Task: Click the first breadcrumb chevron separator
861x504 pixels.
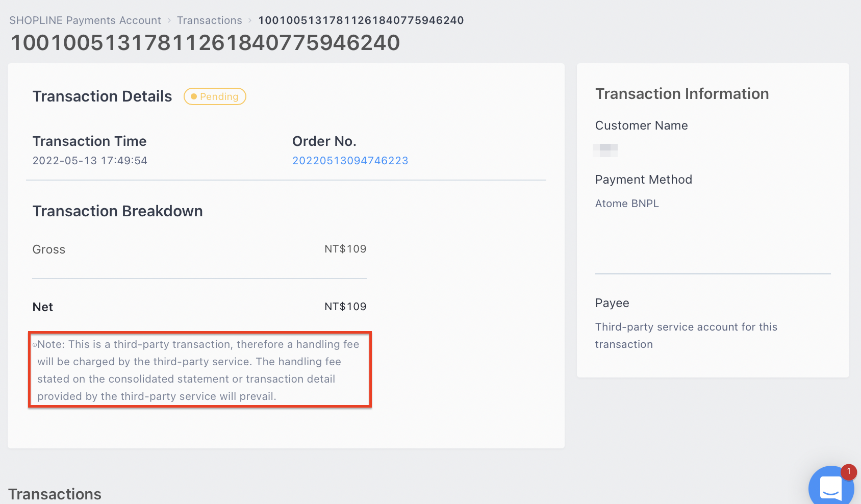Action: point(169,20)
